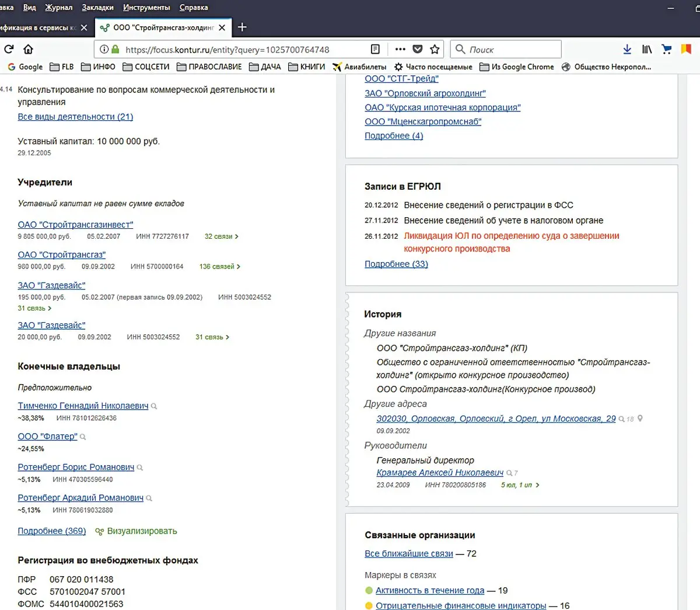Open the ПРАВОСЛАВИЕ bookmarks folder
The width and height of the screenshot is (700, 610).
click(x=209, y=67)
